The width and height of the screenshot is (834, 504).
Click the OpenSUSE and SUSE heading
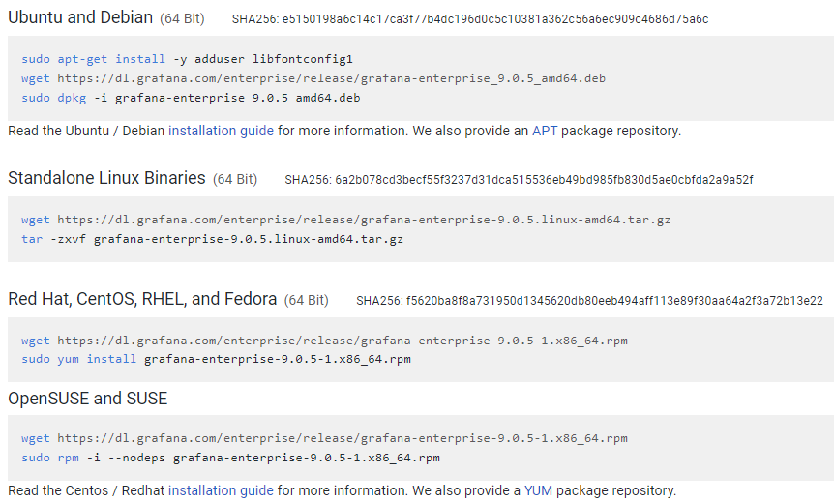click(87, 398)
